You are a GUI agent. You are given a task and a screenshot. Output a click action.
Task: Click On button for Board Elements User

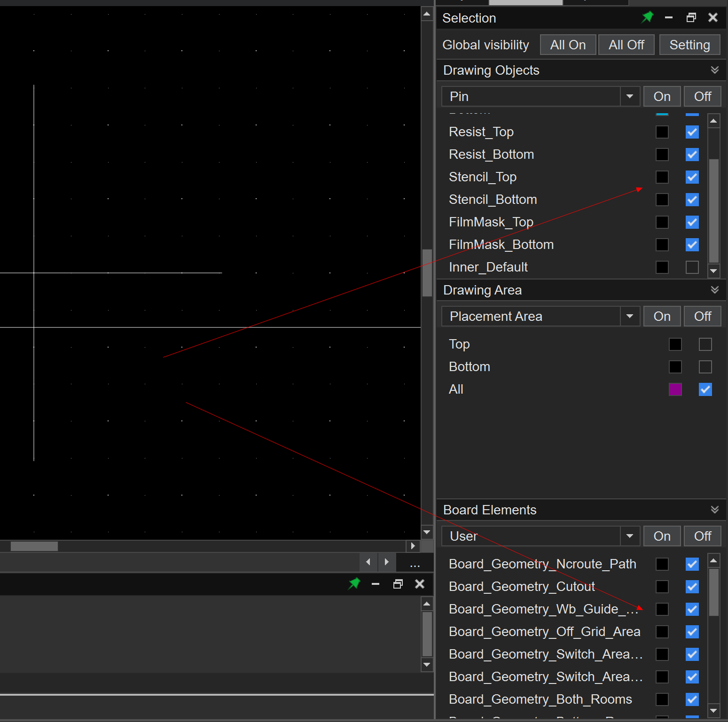pyautogui.click(x=662, y=536)
